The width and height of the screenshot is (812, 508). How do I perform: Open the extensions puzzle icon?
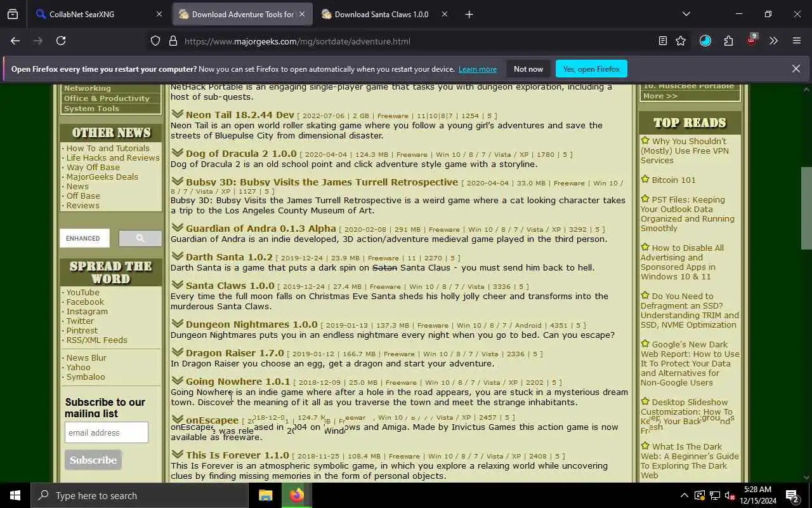tap(728, 41)
